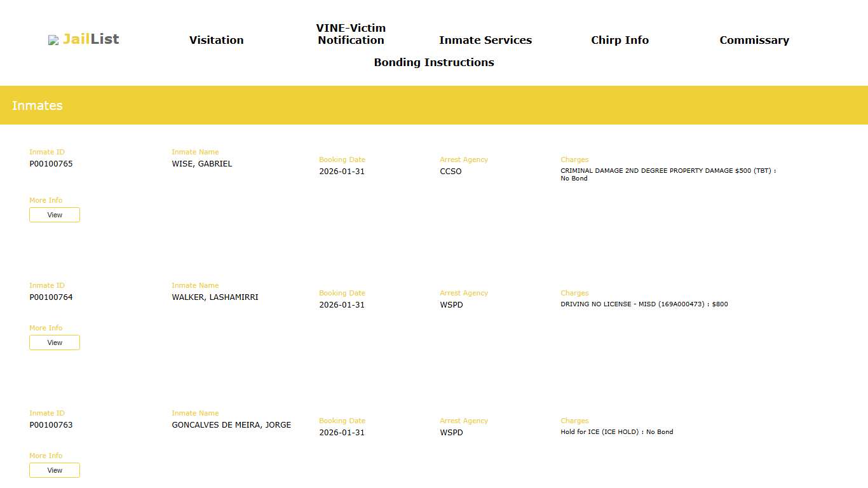Click the name GONCALVES DE MEIRA, JORGE
The width and height of the screenshot is (868, 488).
tap(231, 425)
